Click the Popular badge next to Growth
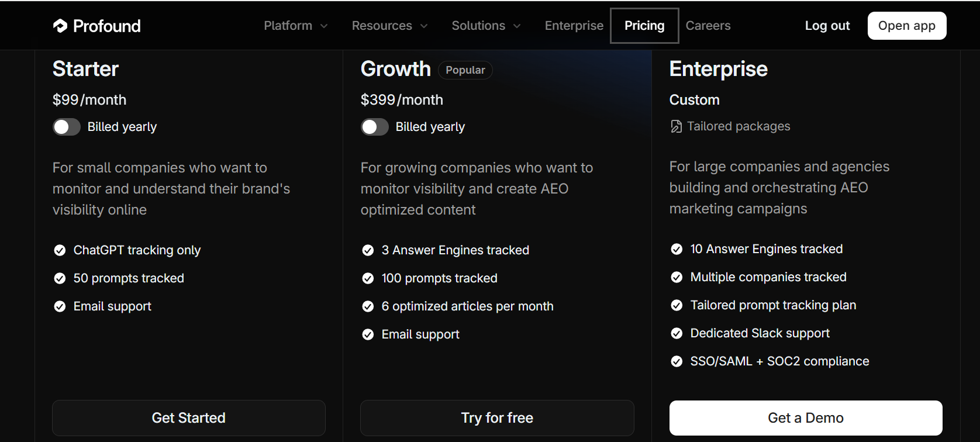Viewport: 980px width, 442px height. click(x=465, y=70)
